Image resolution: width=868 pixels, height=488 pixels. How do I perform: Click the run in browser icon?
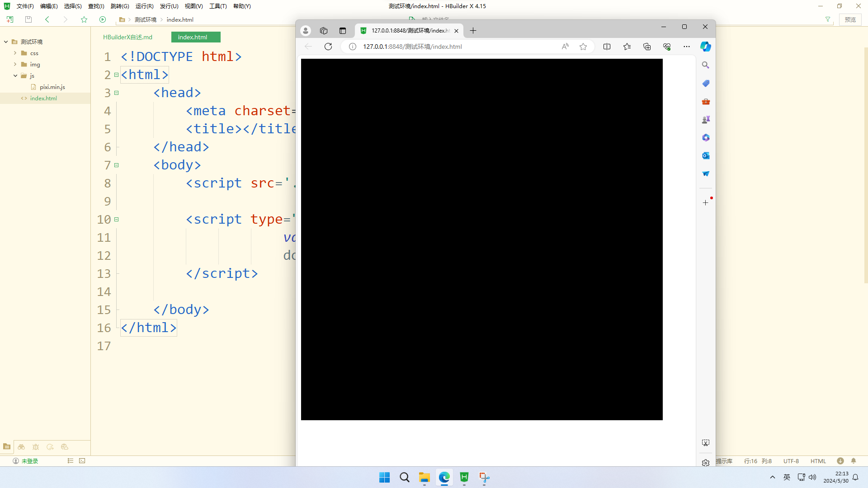click(x=103, y=19)
